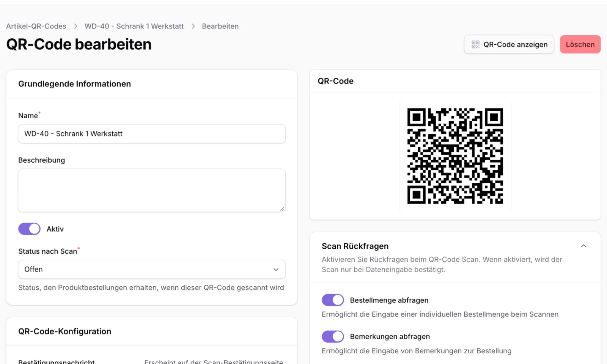Open the Status nach Scan dropdown

[152, 269]
